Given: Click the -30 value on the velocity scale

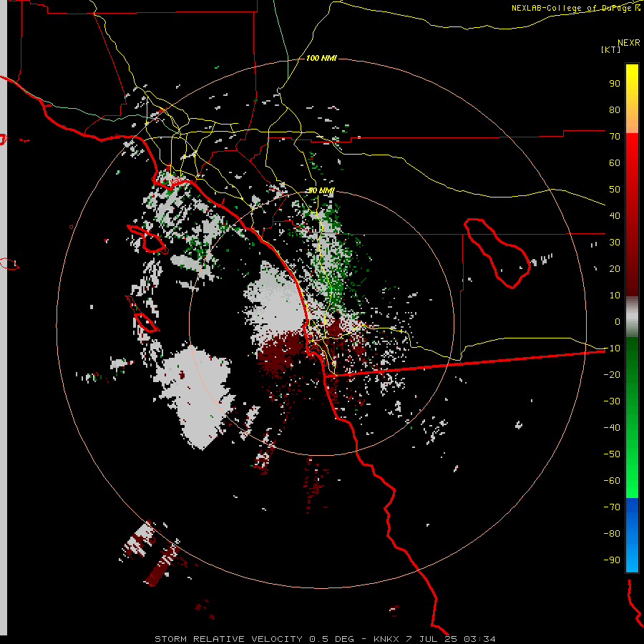Looking at the screenshot, I should [x=612, y=401].
